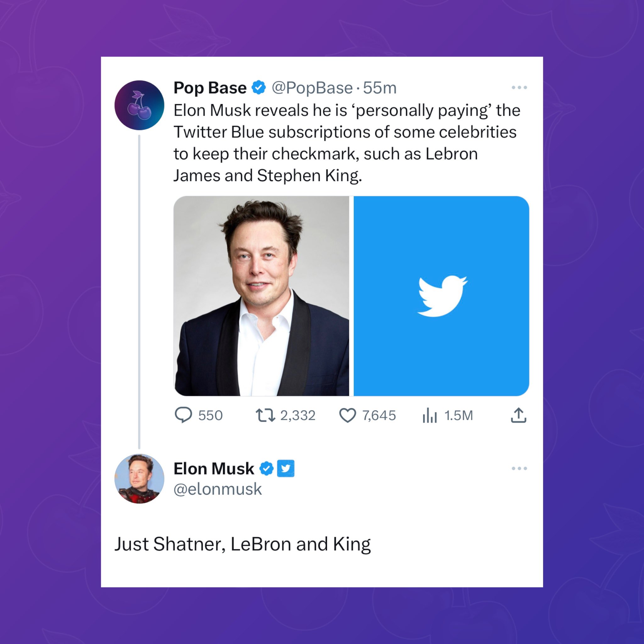Image resolution: width=644 pixels, height=644 pixels.
Task: Open the portrait photo of the man in a suit
Action: (261, 296)
